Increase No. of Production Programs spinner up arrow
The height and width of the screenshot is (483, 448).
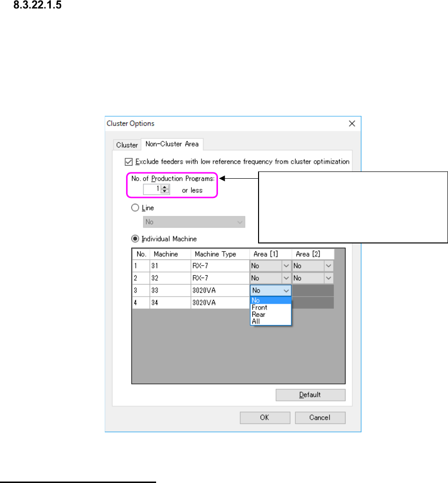pos(165,187)
